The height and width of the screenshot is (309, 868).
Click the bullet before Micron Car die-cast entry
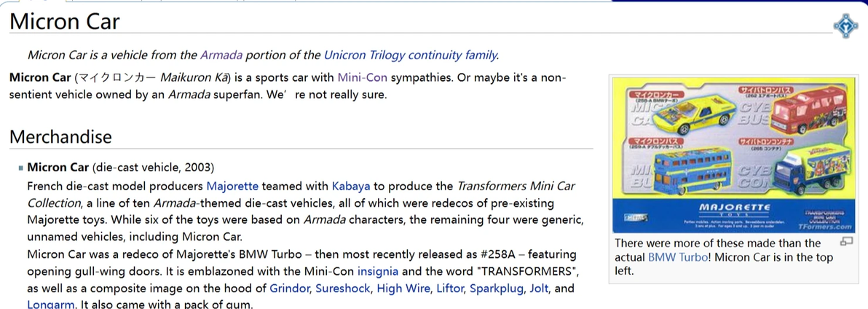21,168
